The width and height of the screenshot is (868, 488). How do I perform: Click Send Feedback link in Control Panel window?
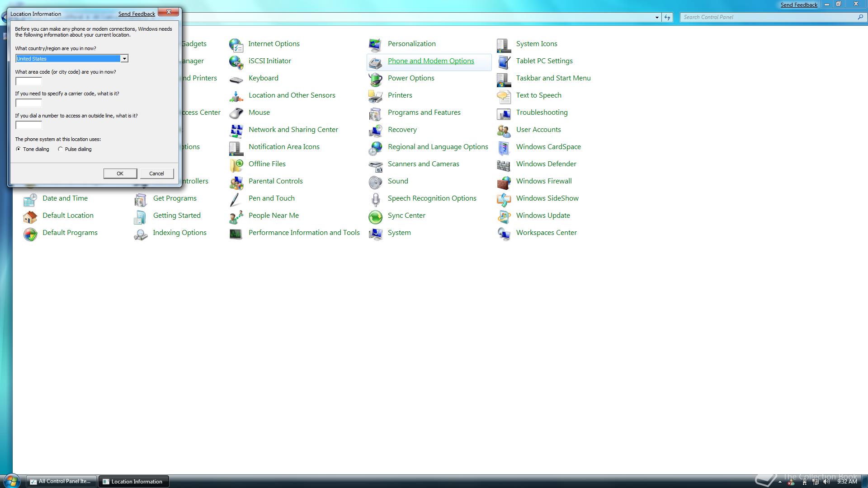799,5
